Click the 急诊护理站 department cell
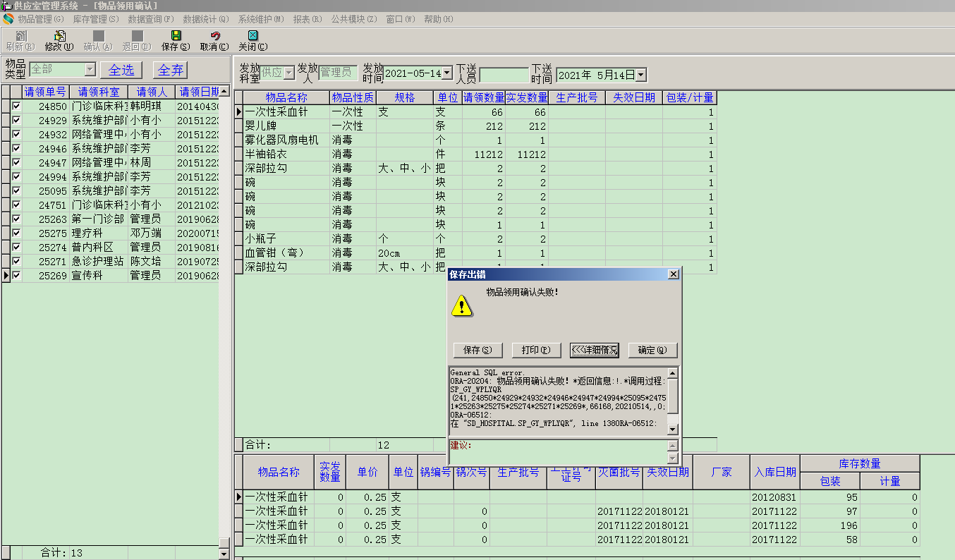Viewport: 955px width, 560px height. pos(99,262)
